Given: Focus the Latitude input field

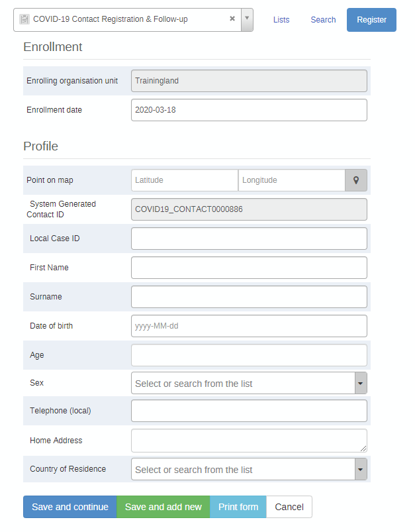Looking at the screenshot, I should point(185,180).
